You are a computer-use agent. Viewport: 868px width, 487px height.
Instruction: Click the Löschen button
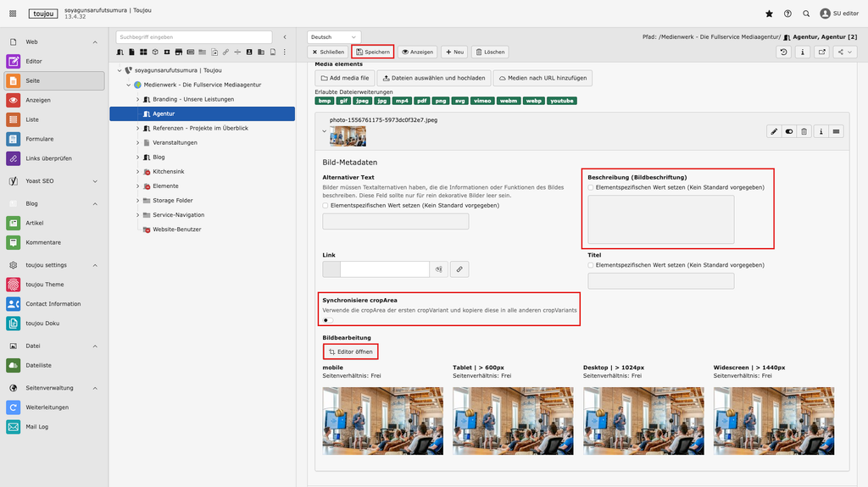click(x=491, y=52)
